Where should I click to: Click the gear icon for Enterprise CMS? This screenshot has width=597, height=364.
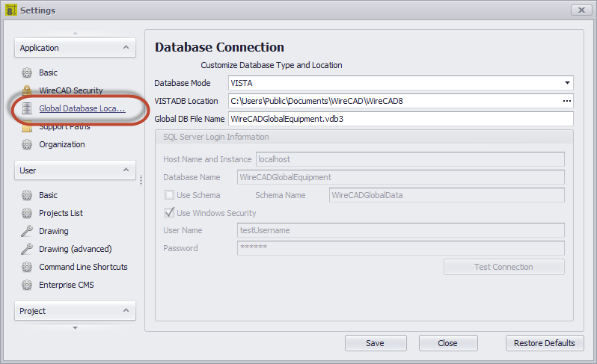27,285
